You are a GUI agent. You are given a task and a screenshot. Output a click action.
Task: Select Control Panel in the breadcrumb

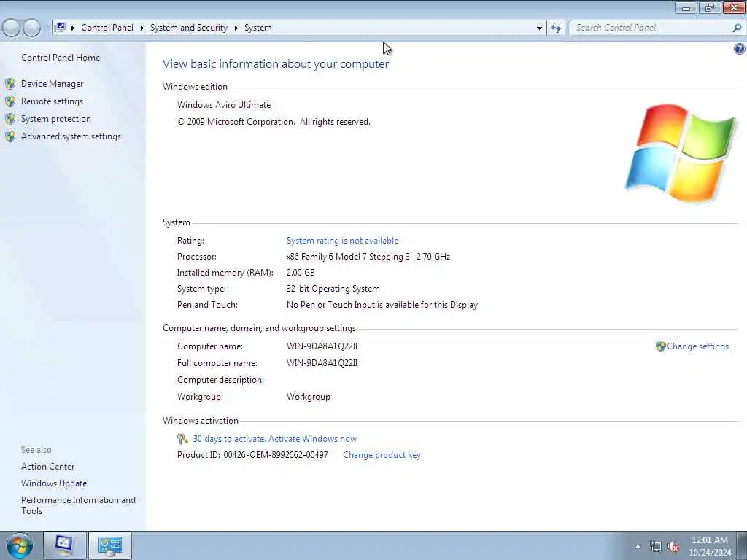[x=107, y=28]
